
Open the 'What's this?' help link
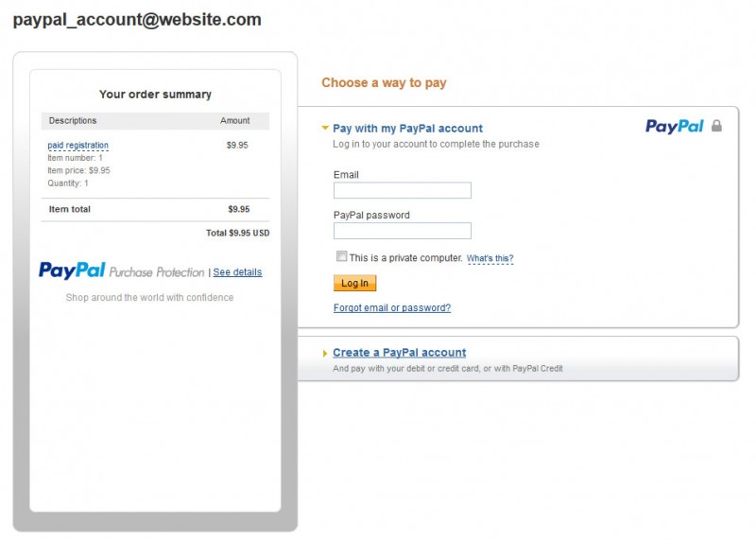(x=490, y=258)
